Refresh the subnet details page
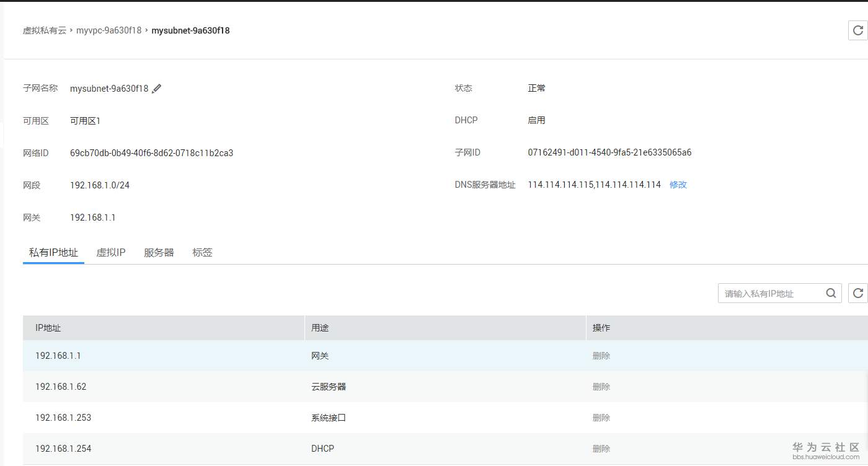The height and width of the screenshot is (466, 868). click(x=857, y=30)
